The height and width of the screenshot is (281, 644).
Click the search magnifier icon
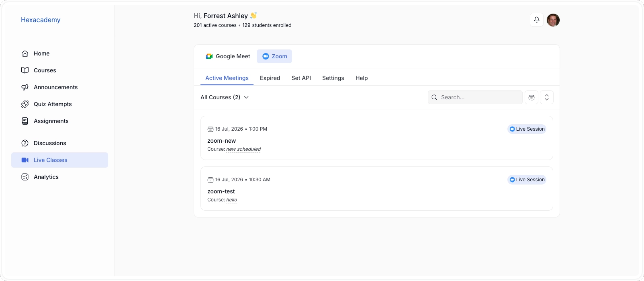coord(434,97)
